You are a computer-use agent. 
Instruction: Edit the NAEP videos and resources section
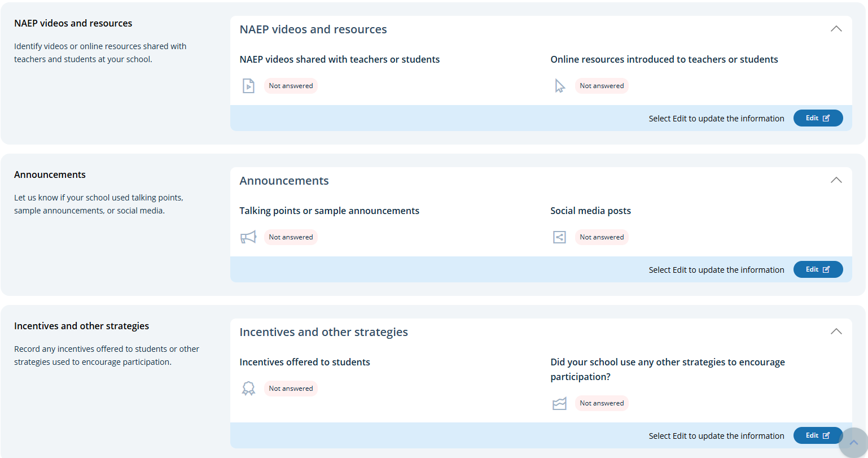tap(818, 118)
